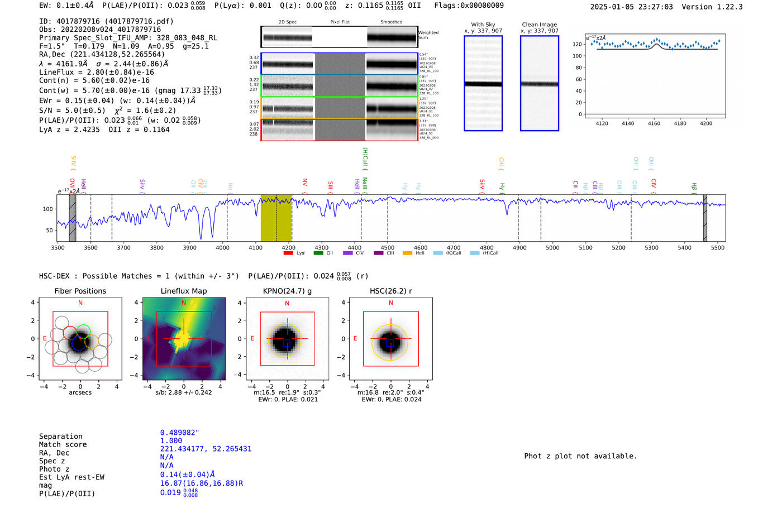Click the orange CIII line label
This screenshot has width=782, height=532.
point(501,162)
